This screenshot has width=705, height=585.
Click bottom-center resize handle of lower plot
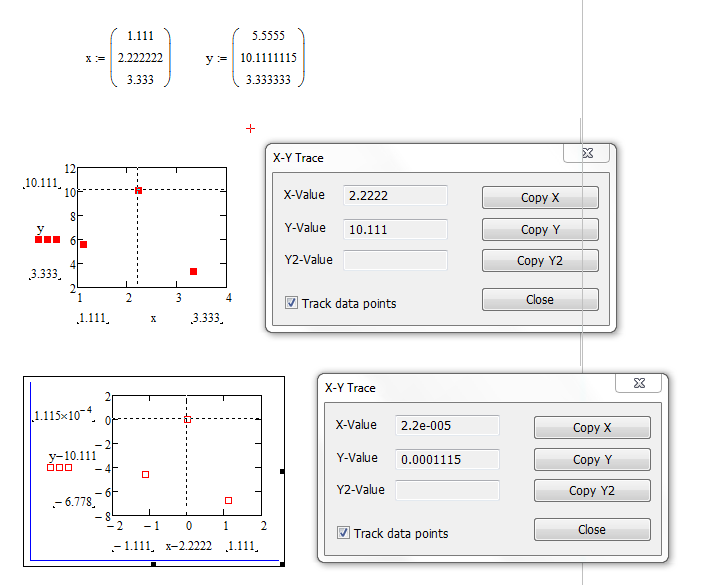153,564
